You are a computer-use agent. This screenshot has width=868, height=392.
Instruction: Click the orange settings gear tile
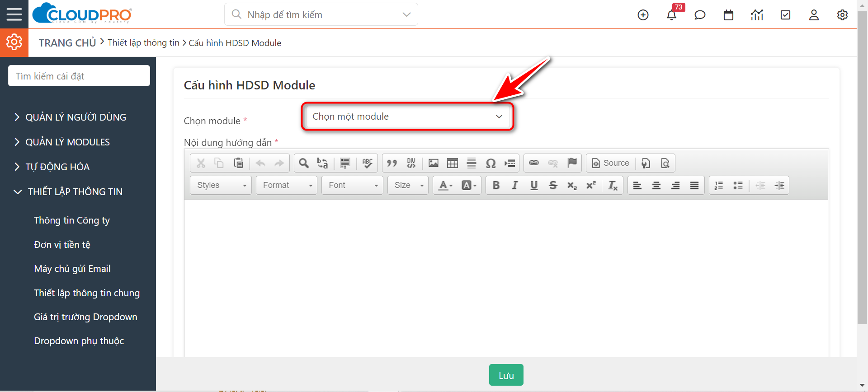click(x=14, y=42)
